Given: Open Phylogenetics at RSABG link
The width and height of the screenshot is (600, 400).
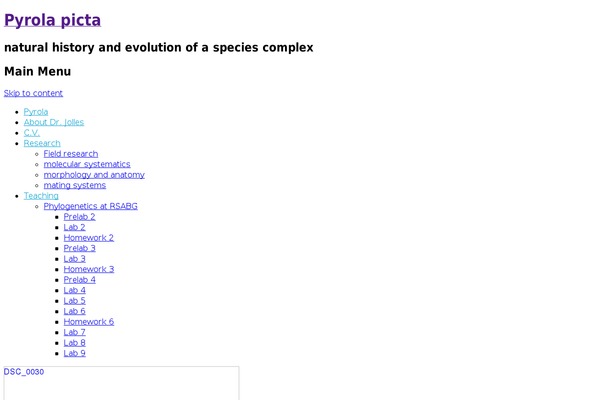Looking at the screenshot, I should click(91, 206).
